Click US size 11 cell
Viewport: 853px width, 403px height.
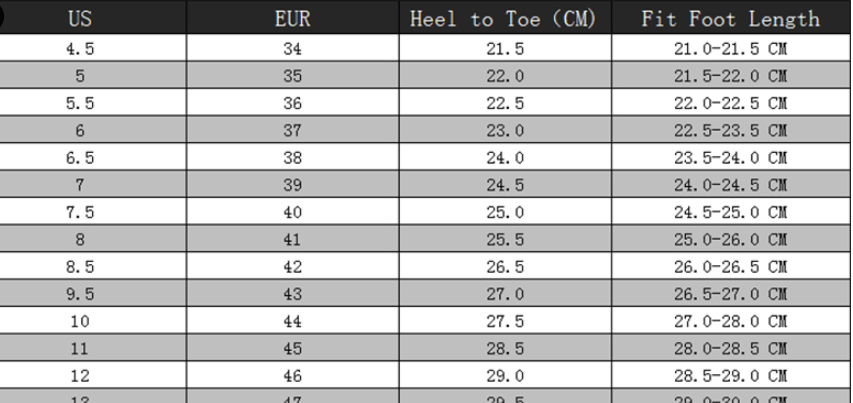(x=80, y=349)
